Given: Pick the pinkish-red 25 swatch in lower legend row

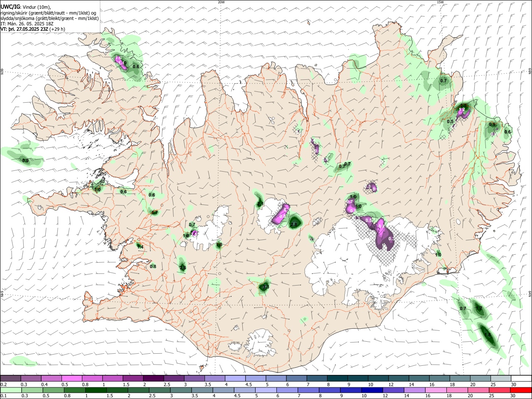Looking at the screenshot, I should click(x=500, y=390).
